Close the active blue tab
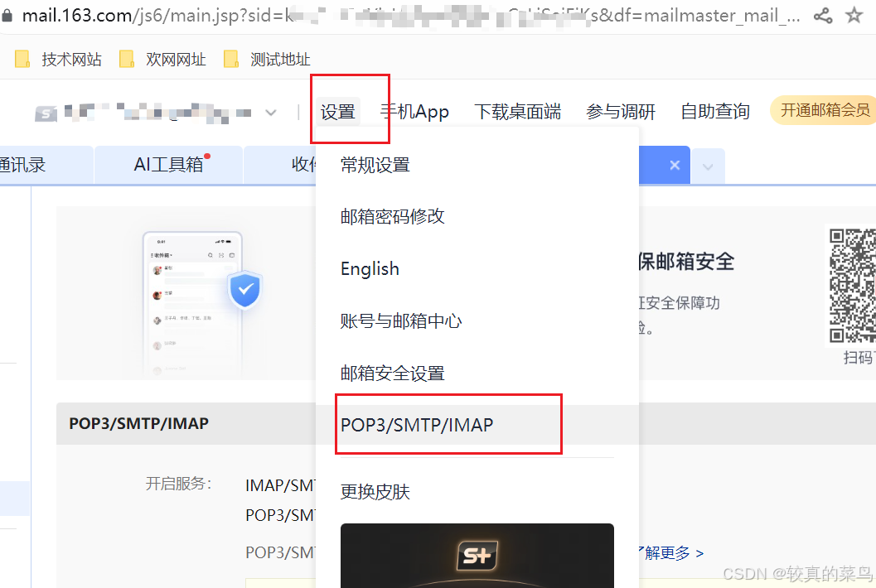The width and height of the screenshot is (876, 588). (675, 165)
